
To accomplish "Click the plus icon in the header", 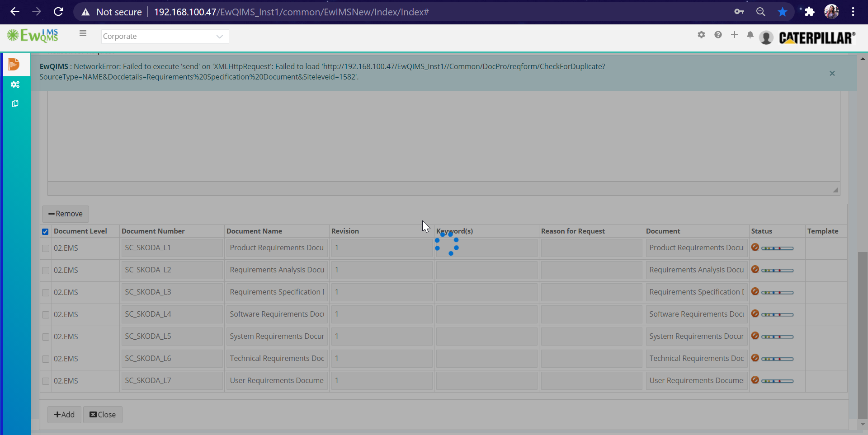I will click(734, 35).
